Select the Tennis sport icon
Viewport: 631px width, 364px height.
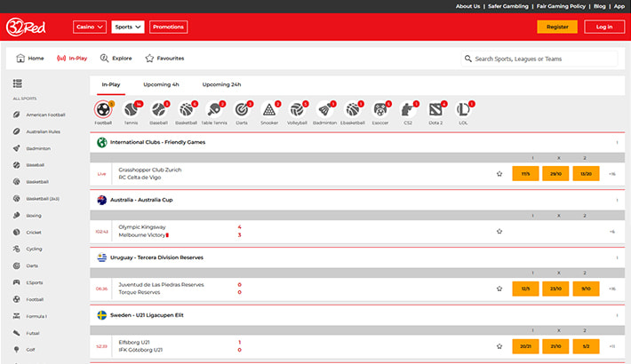pyautogui.click(x=131, y=109)
